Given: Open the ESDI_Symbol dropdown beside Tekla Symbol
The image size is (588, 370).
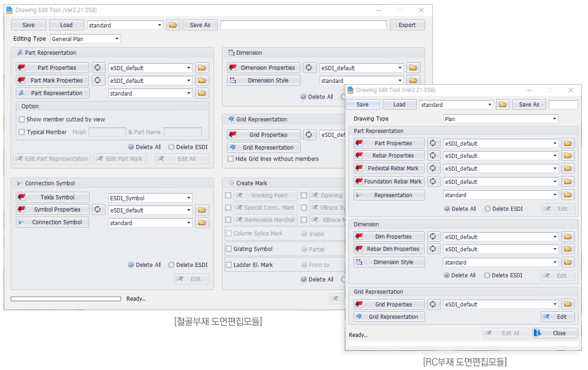Looking at the screenshot, I should pos(150,198).
